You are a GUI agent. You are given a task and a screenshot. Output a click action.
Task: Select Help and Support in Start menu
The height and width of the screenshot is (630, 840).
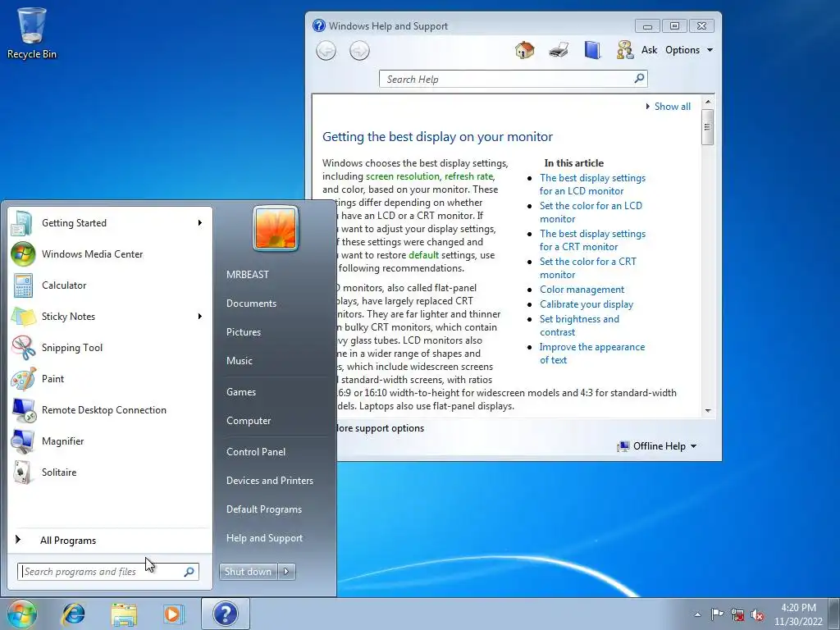[264, 538]
